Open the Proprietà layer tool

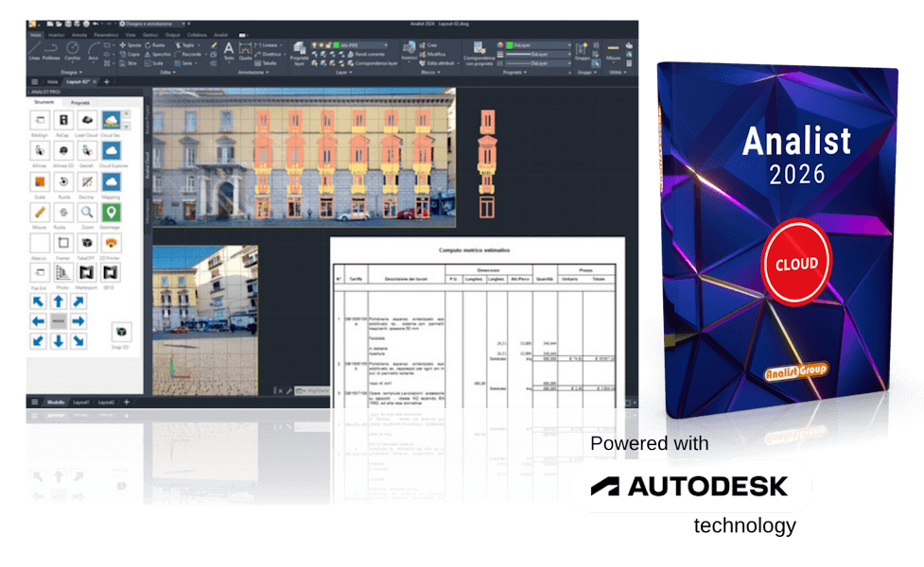(x=299, y=53)
